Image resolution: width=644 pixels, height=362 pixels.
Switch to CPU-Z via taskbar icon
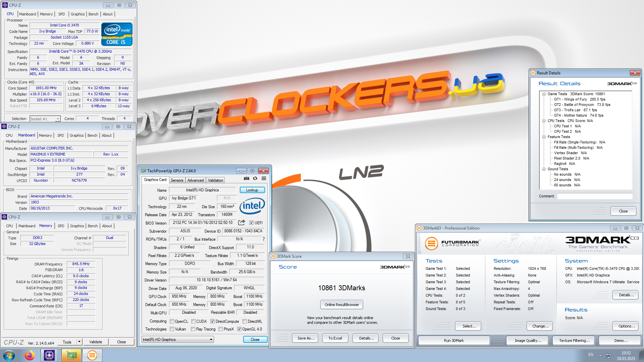point(49,355)
